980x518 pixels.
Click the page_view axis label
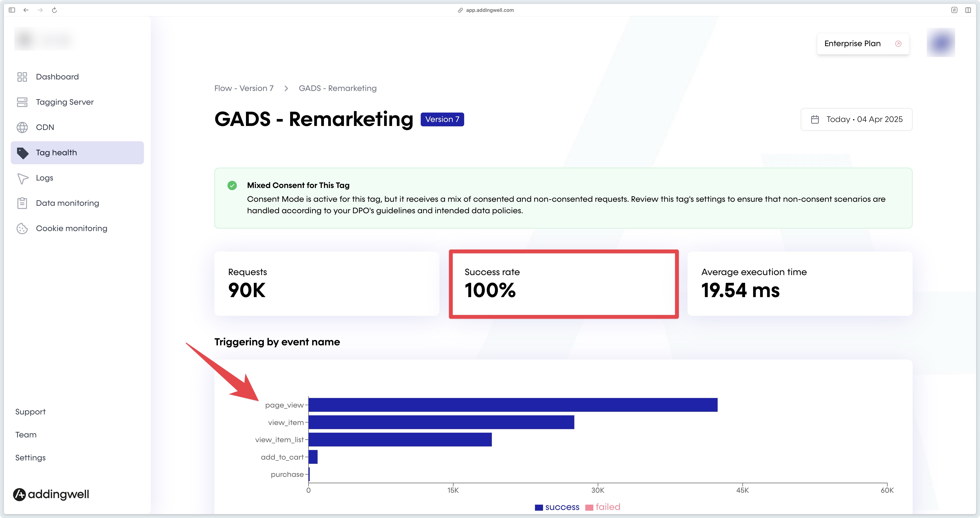click(x=284, y=405)
